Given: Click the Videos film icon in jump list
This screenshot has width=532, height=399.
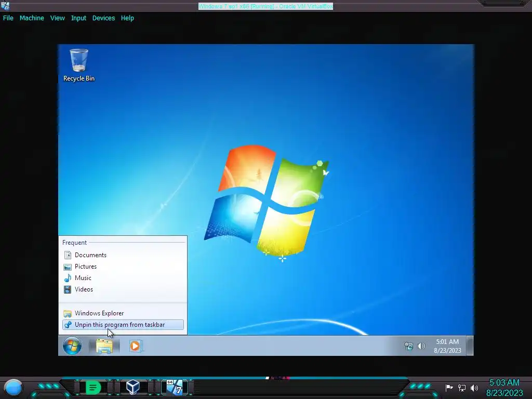Looking at the screenshot, I should [68, 289].
